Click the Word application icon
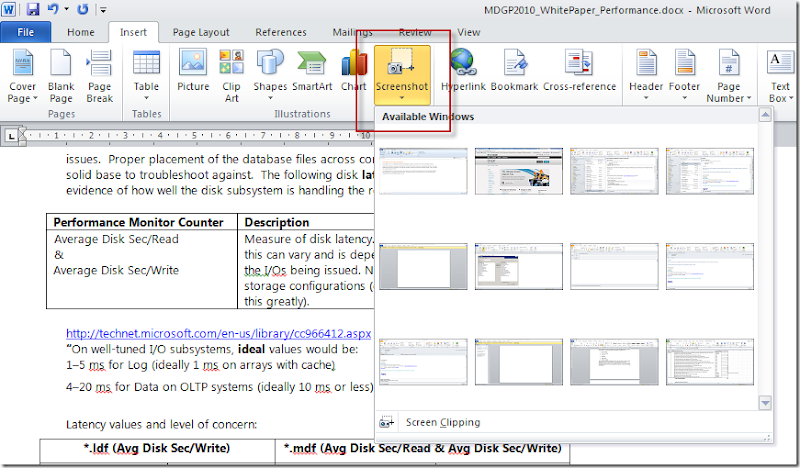800x468 pixels. 9,9
